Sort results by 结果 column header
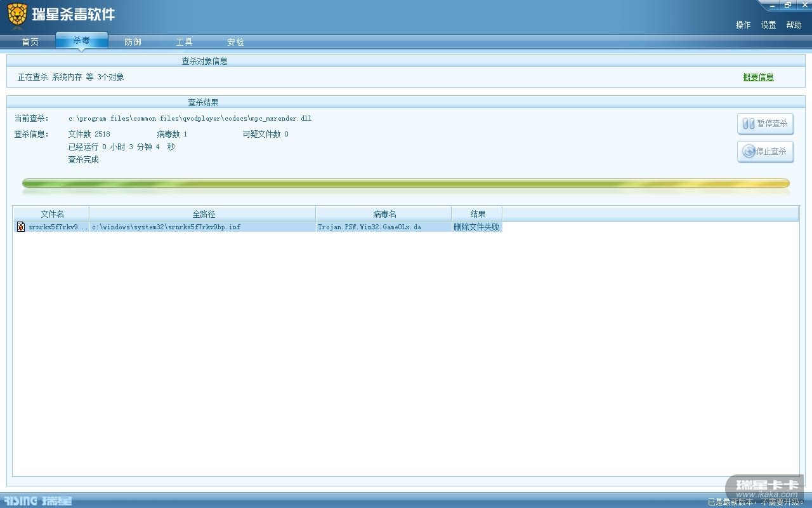This screenshot has height=508, width=812. point(477,214)
